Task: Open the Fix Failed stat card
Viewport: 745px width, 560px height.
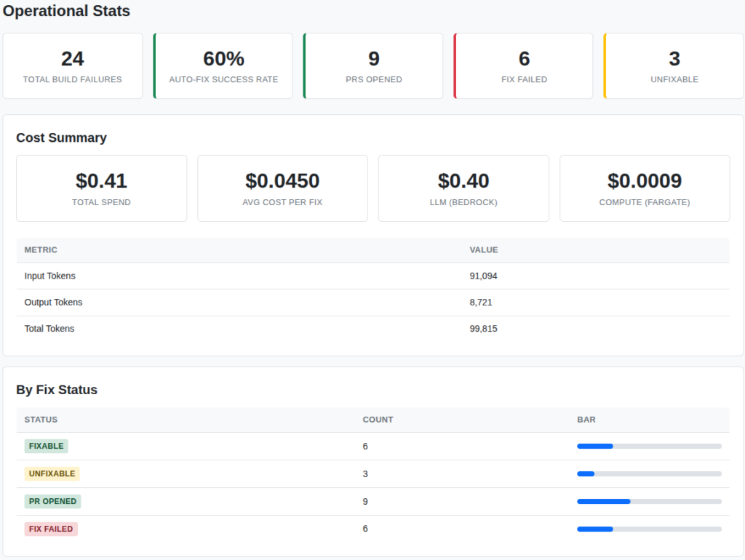Action: [x=524, y=65]
